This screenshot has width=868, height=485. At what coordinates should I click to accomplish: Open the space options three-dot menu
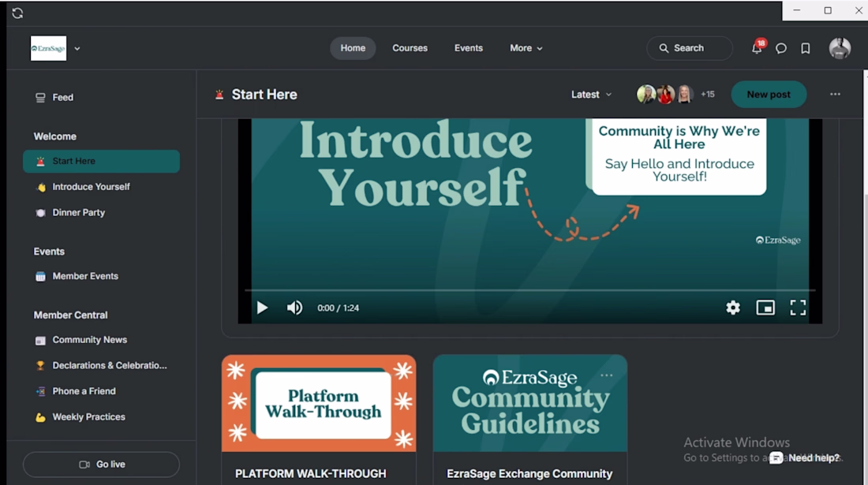(x=835, y=95)
